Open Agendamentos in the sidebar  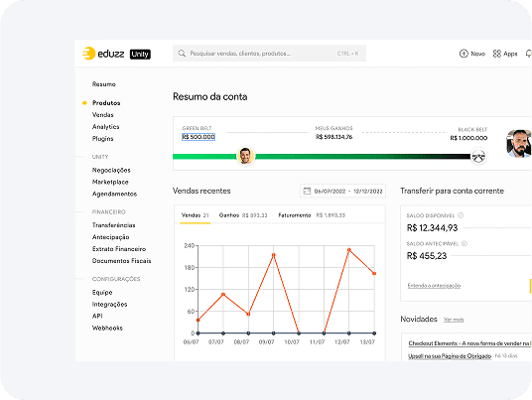114,194
